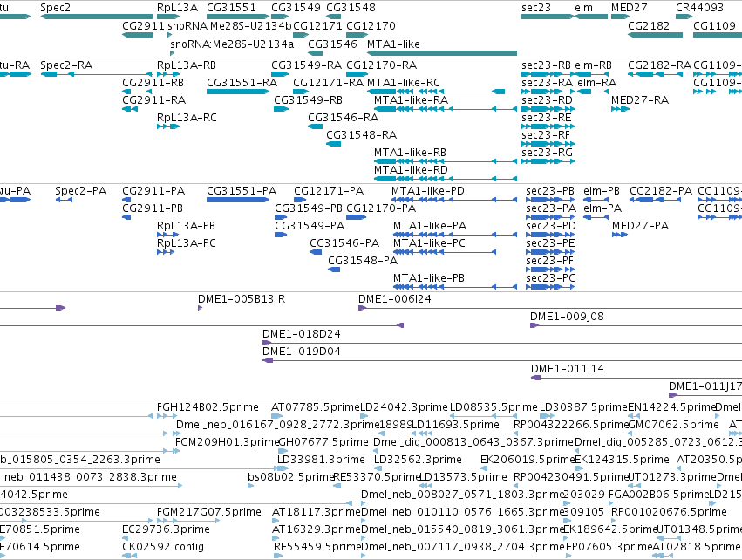Select protein sec23-PG
Viewport: 742px width, 560px height.
(x=550, y=287)
